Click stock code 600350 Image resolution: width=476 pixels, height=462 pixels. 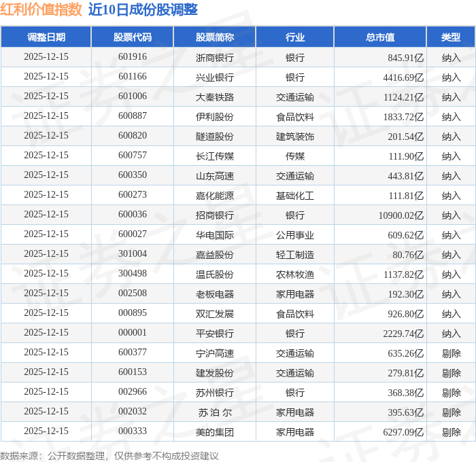(x=133, y=175)
